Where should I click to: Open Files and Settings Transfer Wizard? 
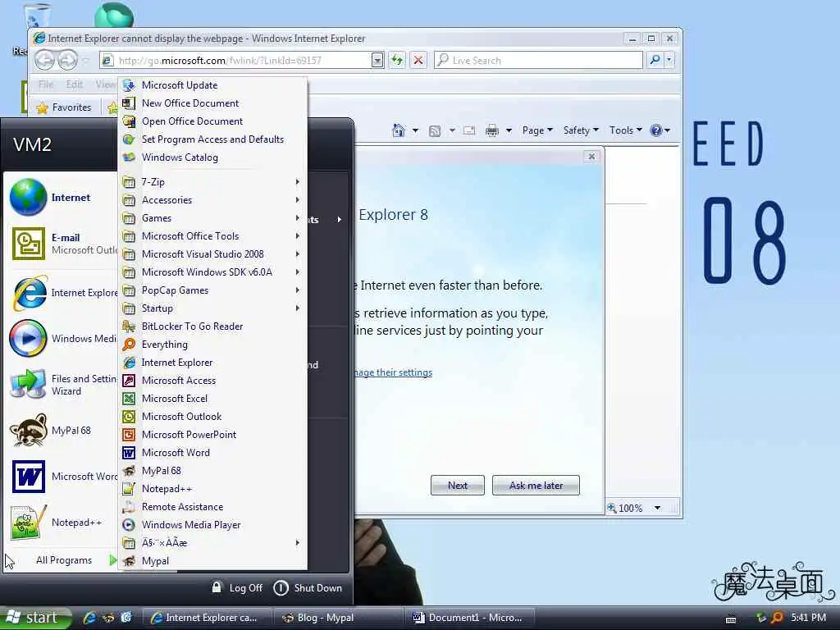(x=62, y=385)
